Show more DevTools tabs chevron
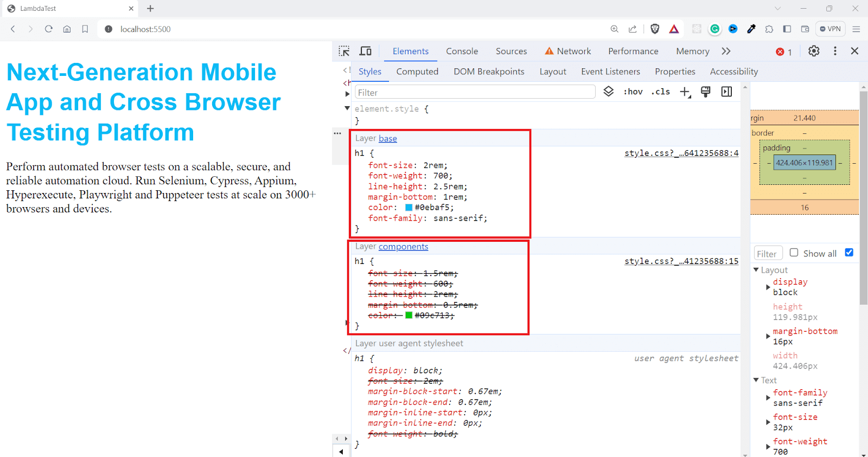 coord(726,51)
